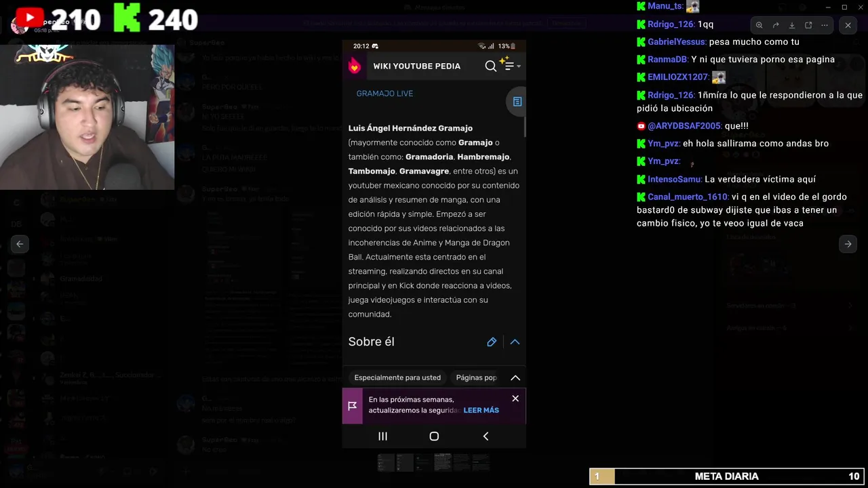Click chat username 'Manu_ts'
Screen dimensions: 868x488
(665, 6)
